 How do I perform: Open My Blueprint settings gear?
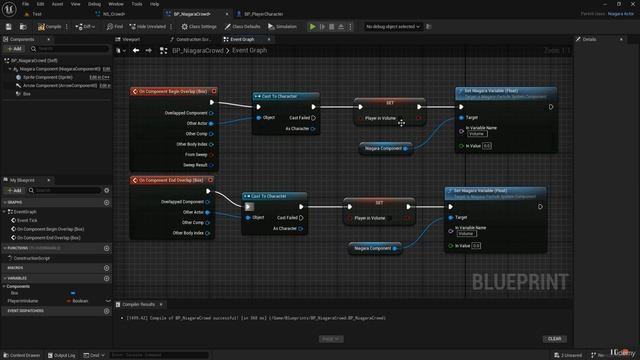pos(107,190)
